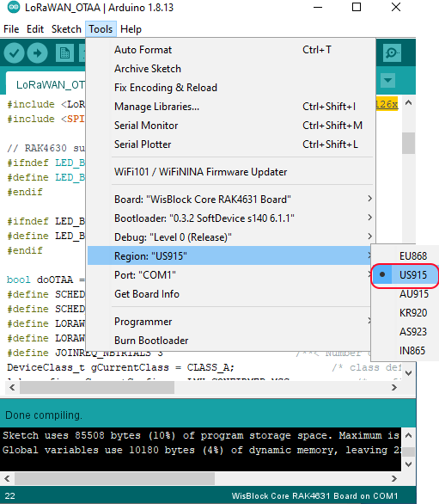Click the Upload arrow icon
The height and width of the screenshot is (504, 439).
[38, 52]
